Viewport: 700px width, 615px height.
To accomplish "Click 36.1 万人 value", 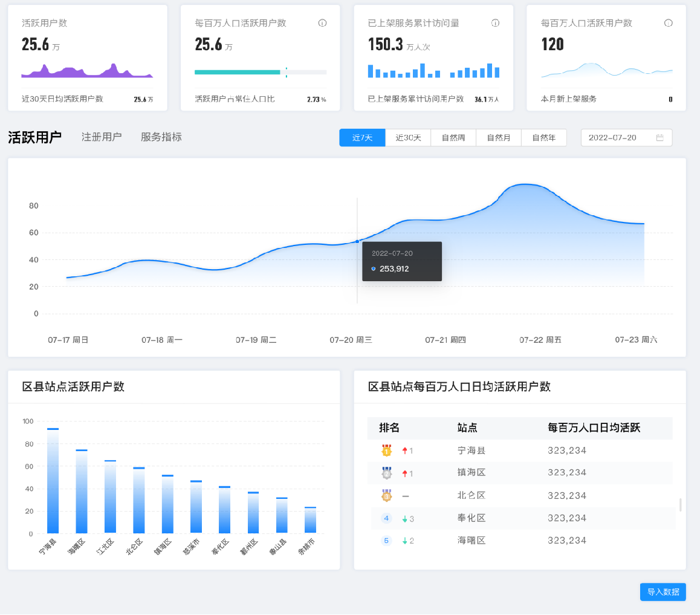I will pyautogui.click(x=487, y=99).
